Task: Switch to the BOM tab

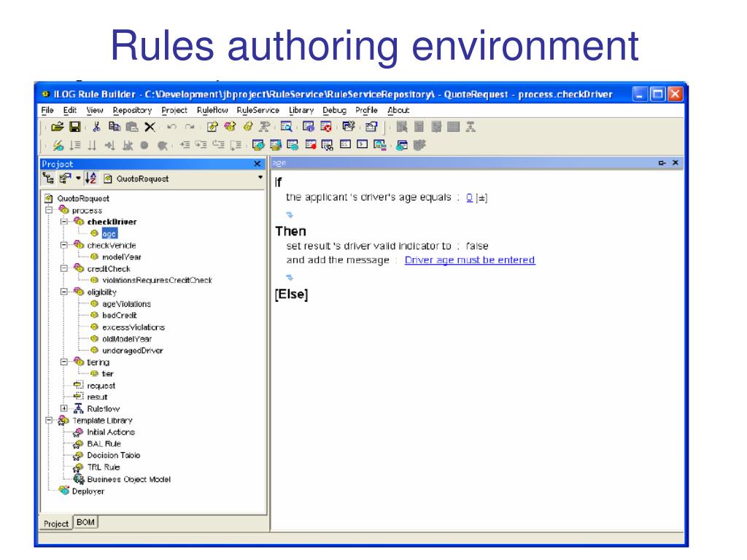Action: [x=86, y=522]
